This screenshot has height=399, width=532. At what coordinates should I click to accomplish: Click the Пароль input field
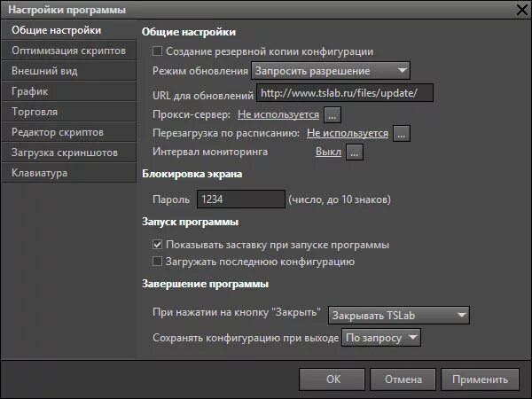(241, 199)
